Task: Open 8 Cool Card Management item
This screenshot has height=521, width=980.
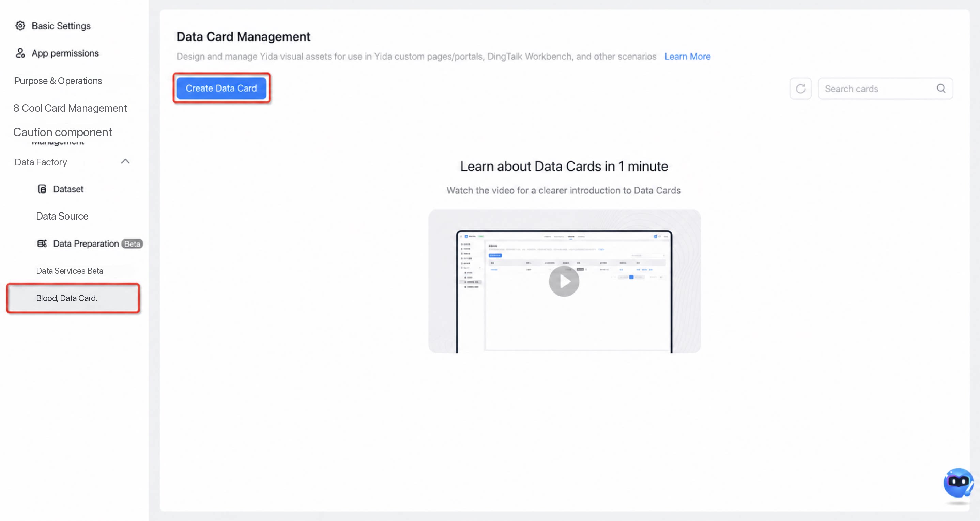Action: pos(70,108)
